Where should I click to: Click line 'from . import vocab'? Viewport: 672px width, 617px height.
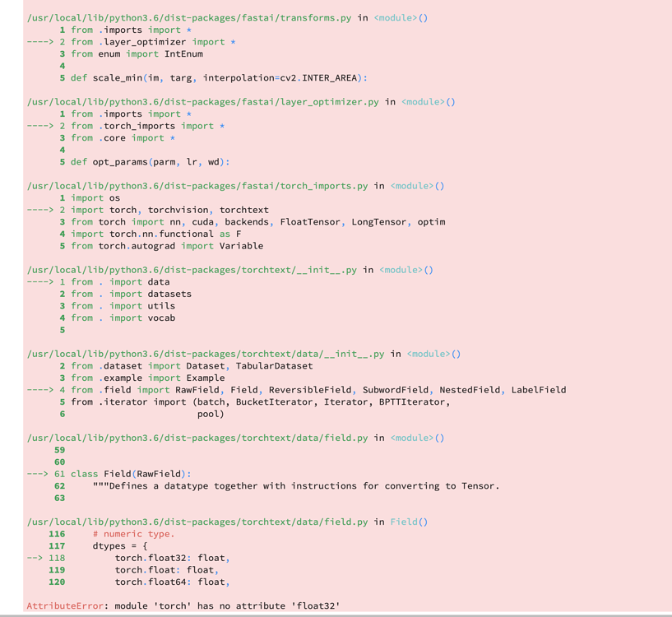[x=123, y=318]
